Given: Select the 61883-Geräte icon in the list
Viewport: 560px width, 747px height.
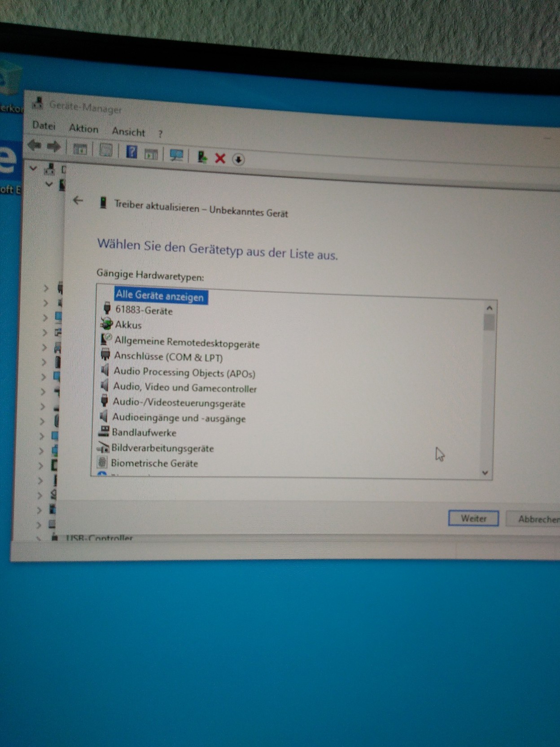Looking at the screenshot, I should pyautogui.click(x=107, y=308).
